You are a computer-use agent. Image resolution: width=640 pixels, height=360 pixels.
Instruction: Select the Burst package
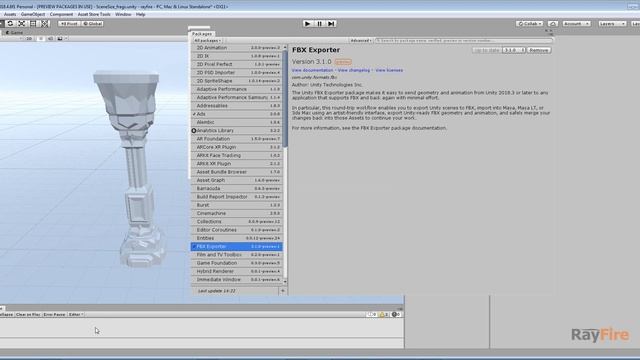tap(236, 205)
